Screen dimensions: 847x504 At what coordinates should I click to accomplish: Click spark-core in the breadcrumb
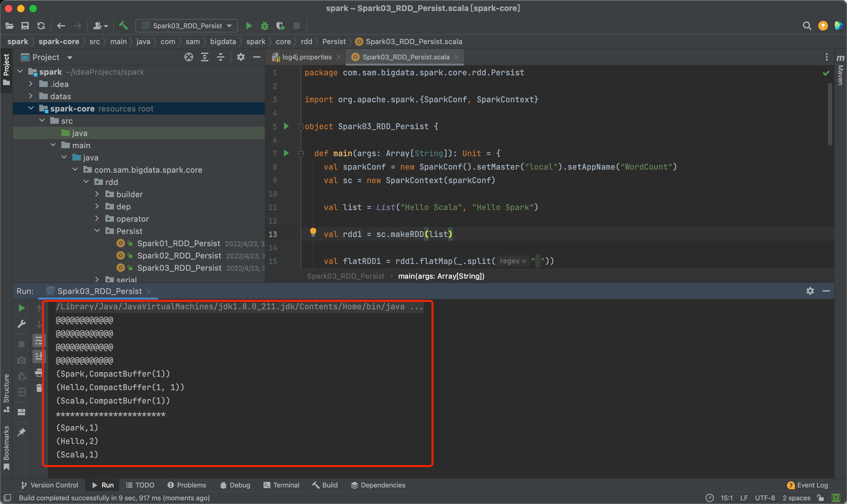(x=59, y=41)
